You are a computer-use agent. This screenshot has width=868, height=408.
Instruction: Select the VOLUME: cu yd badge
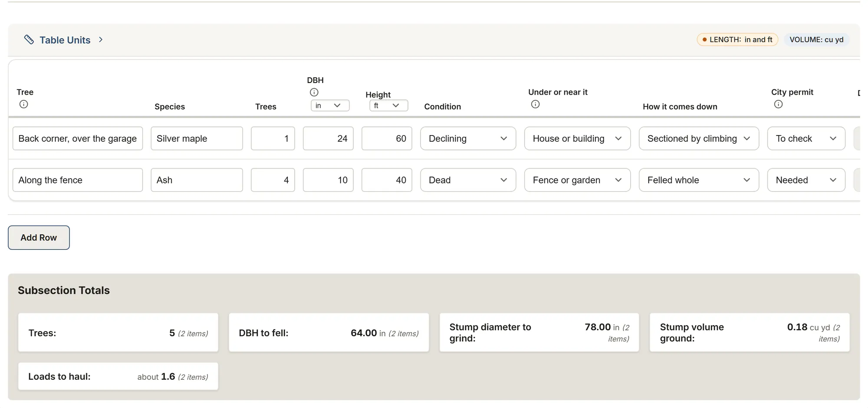tap(816, 40)
